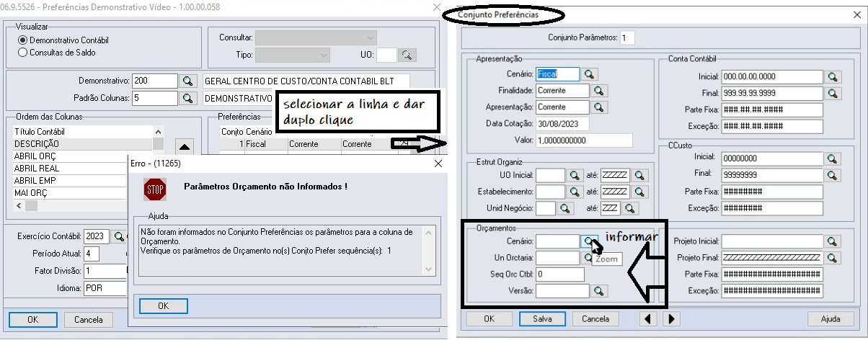Open zoom for Conta Contábil Final

[833, 94]
